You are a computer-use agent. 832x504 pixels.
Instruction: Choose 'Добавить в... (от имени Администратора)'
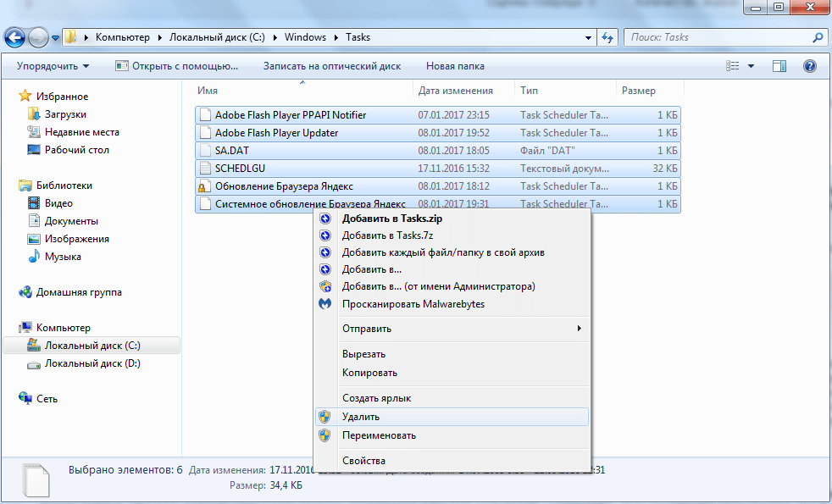point(452,286)
